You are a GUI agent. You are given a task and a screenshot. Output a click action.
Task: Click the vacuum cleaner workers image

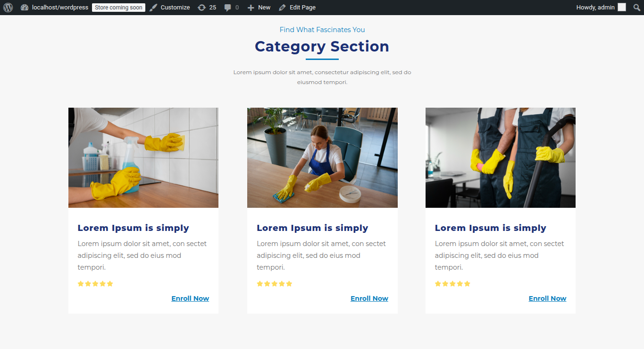tap(500, 158)
